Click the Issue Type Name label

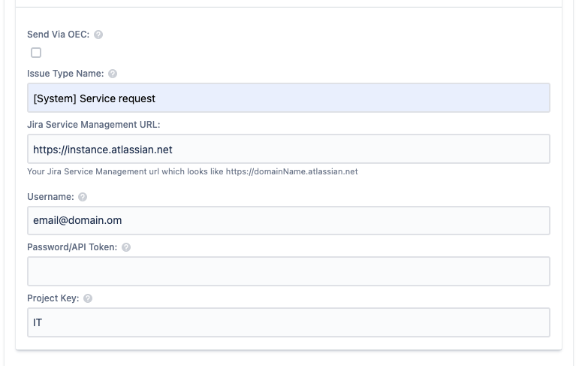(65, 74)
